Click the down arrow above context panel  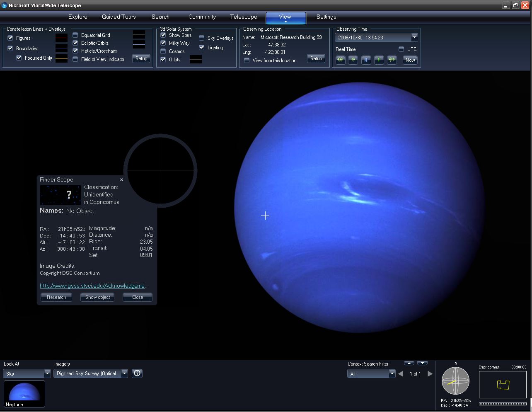coord(422,363)
